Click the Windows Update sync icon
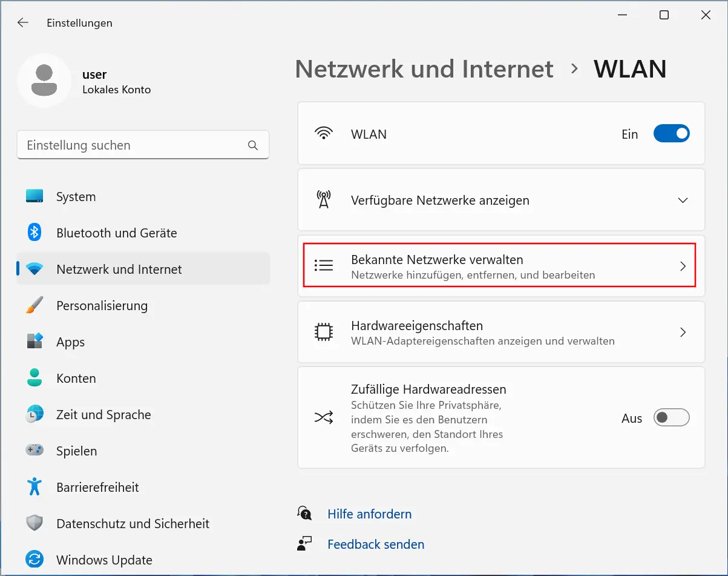The image size is (728, 576). (x=34, y=560)
